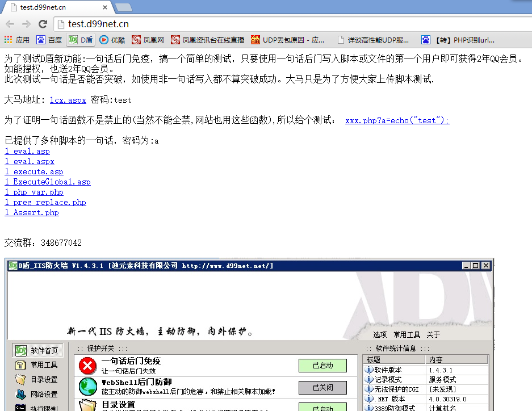Open the 详谈高性能UDP服 bookmark
The image size is (532, 411).
tap(373, 40)
